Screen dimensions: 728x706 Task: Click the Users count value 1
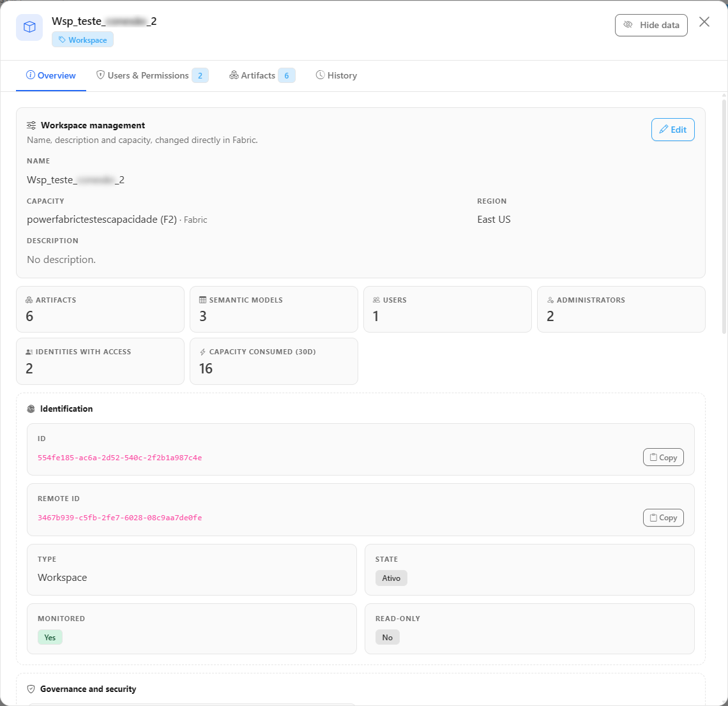click(375, 316)
